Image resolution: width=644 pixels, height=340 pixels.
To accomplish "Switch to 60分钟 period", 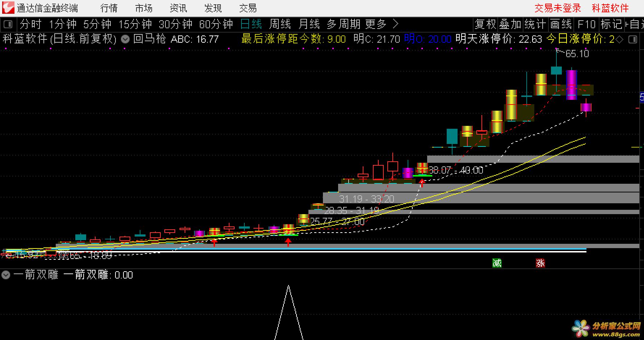I will coord(216,24).
